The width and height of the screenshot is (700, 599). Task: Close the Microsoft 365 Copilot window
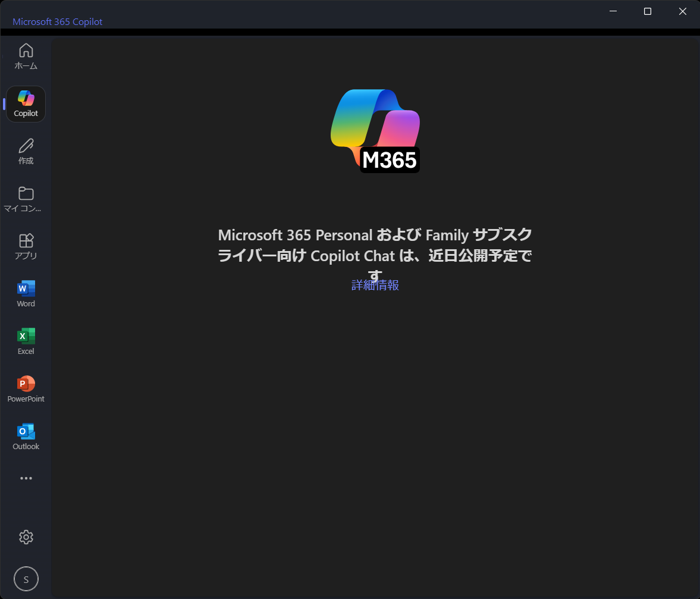click(682, 11)
